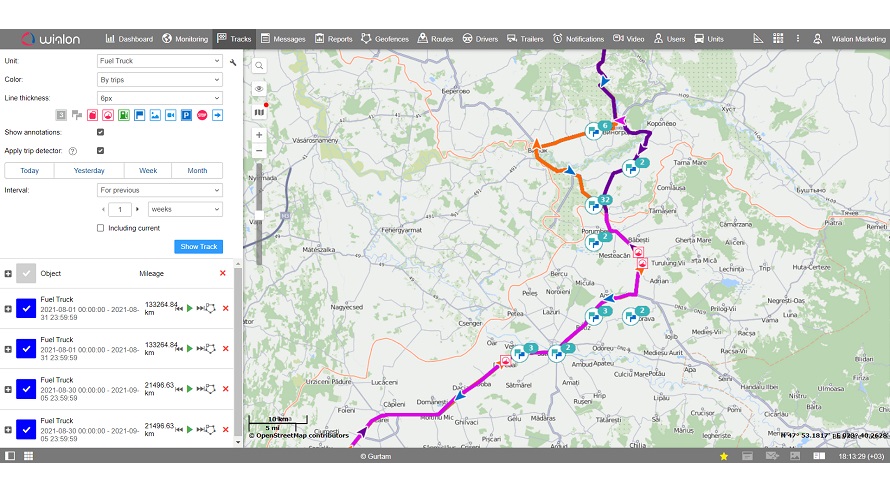Open the Line thickness dropdown
Screen dimensions: 890x500
tap(159, 98)
